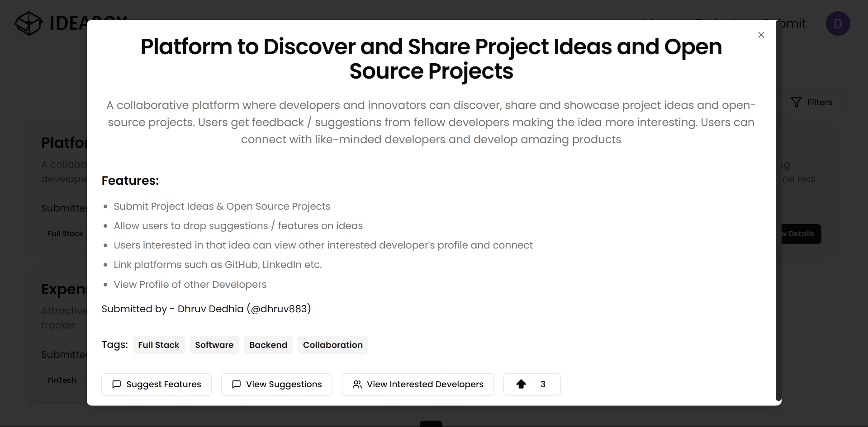The width and height of the screenshot is (868, 427).
Task: Click 'Submit Project Ideas & Open Source Projects'
Action: click(x=222, y=206)
